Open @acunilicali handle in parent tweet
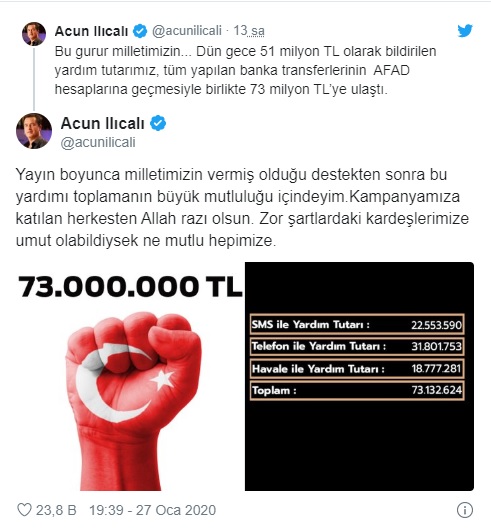Image resolution: width=491 pixels, height=530 pixels. tap(187, 31)
